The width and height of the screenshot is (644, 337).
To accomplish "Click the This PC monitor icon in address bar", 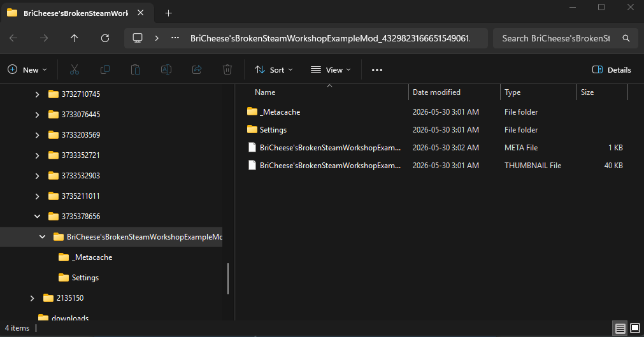I will point(138,38).
